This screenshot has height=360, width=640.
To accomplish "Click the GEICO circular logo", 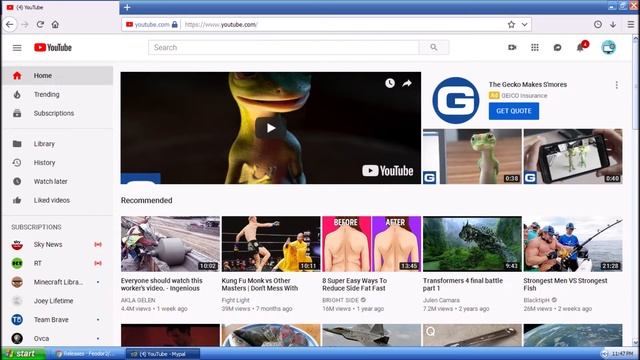I will point(456,100).
